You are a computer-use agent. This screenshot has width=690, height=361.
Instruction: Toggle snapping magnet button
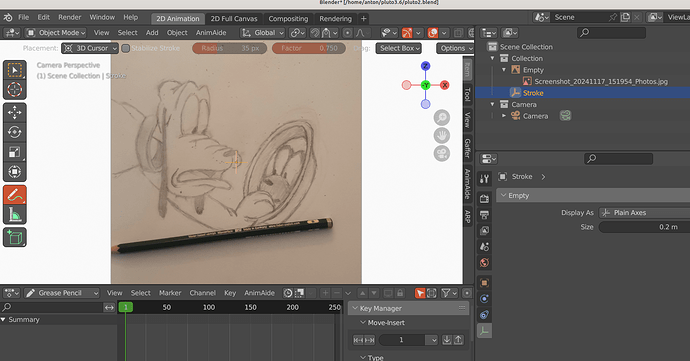tap(315, 33)
